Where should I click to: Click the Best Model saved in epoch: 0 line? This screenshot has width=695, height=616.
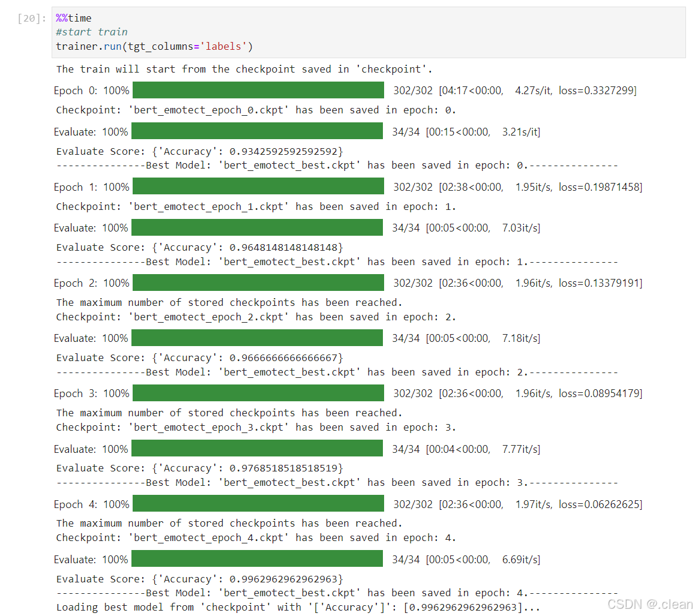337,166
